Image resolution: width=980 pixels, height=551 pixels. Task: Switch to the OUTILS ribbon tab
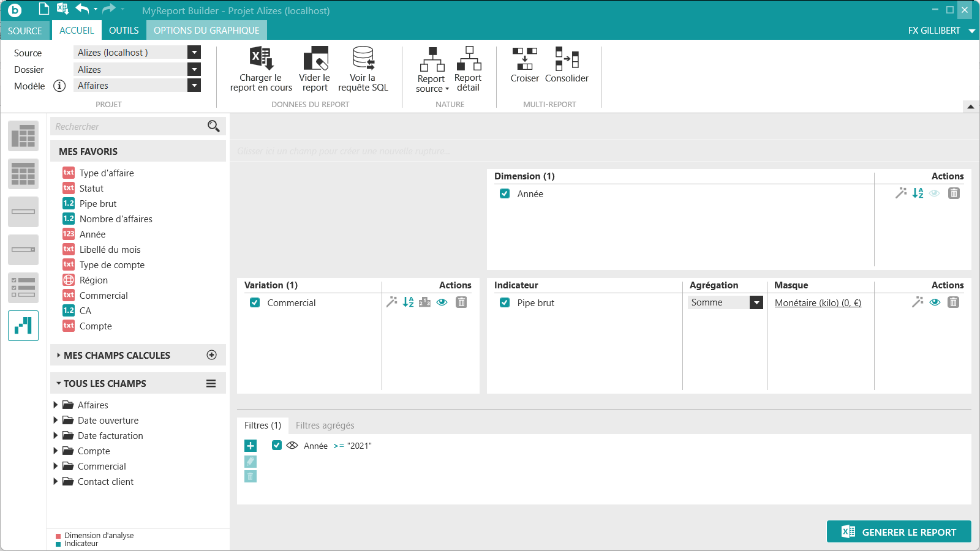(124, 31)
